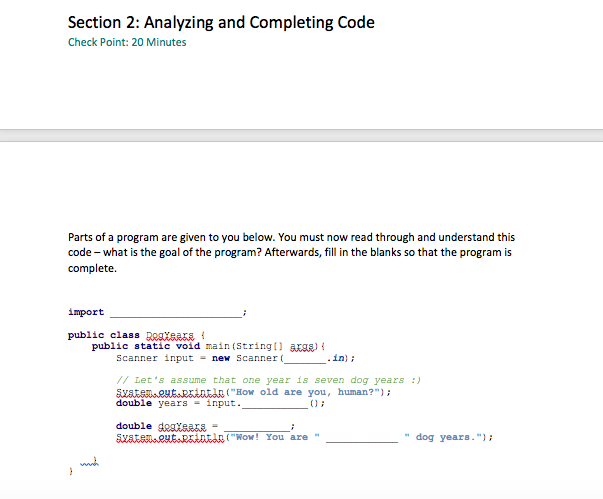Image resolution: width=603 pixels, height=499 pixels.
Task: Click the blank after "double dogYears ="
Action: tap(257, 426)
